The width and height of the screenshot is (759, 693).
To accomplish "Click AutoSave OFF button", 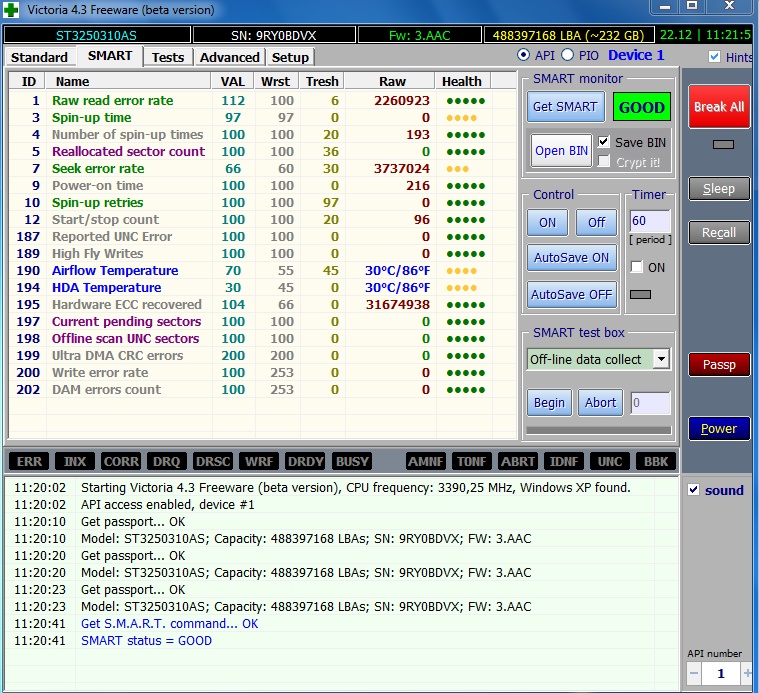I will pyautogui.click(x=572, y=295).
